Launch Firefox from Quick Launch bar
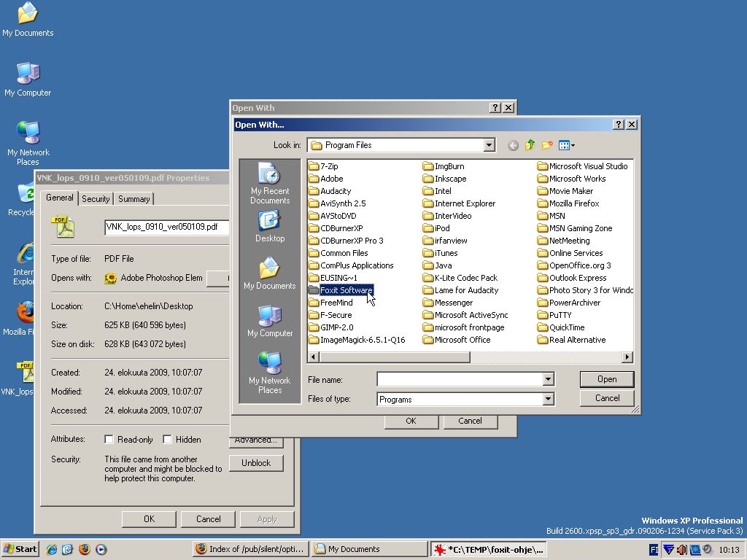Viewport: 747px width, 560px height. tap(85, 549)
